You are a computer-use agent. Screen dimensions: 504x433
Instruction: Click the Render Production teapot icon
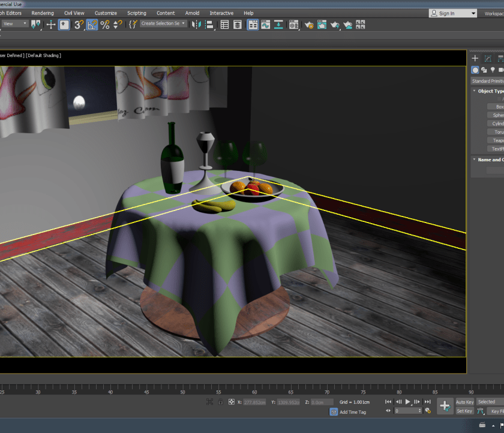[334, 25]
